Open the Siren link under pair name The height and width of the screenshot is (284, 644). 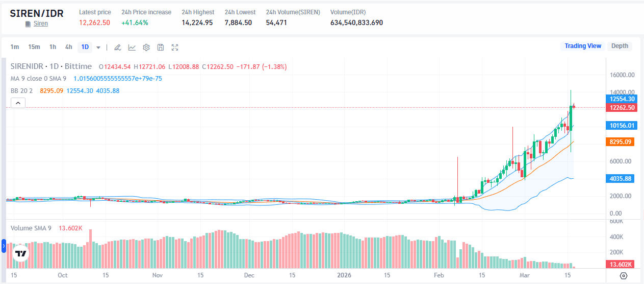pos(41,24)
